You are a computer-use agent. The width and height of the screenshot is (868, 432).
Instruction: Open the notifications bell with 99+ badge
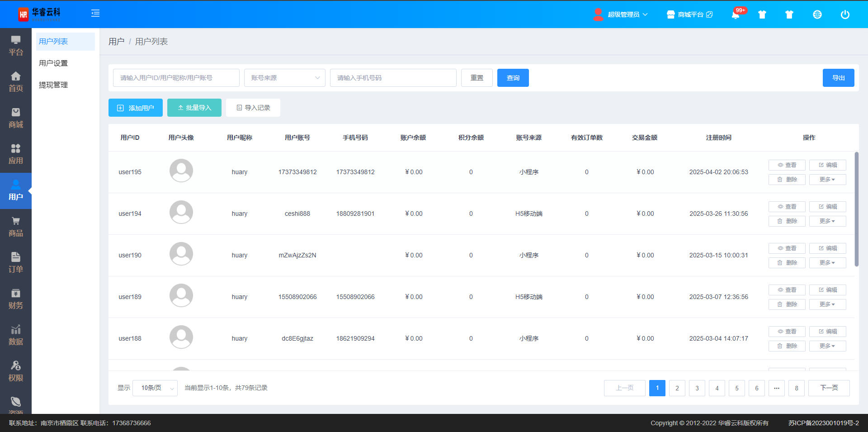click(736, 14)
